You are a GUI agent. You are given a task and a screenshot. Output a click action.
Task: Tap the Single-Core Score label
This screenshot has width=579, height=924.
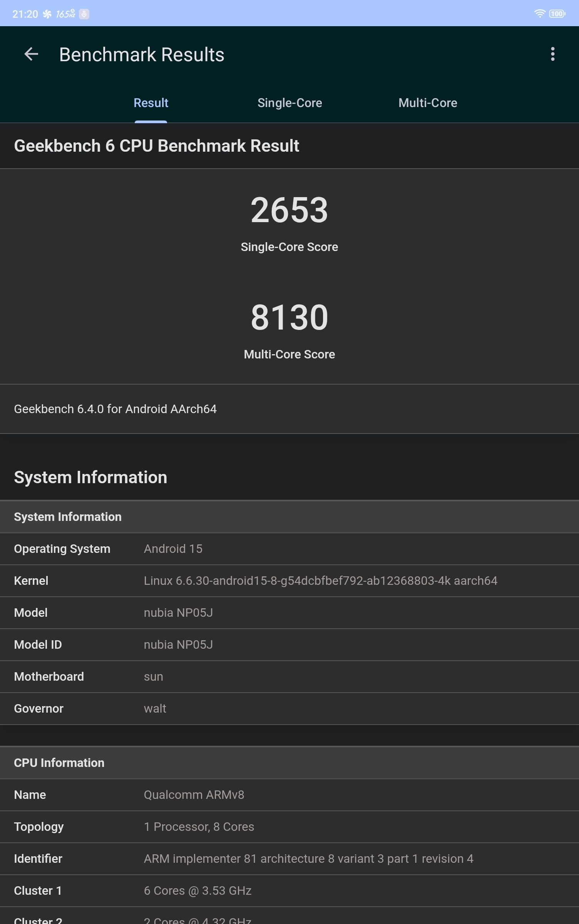point(289,247)
